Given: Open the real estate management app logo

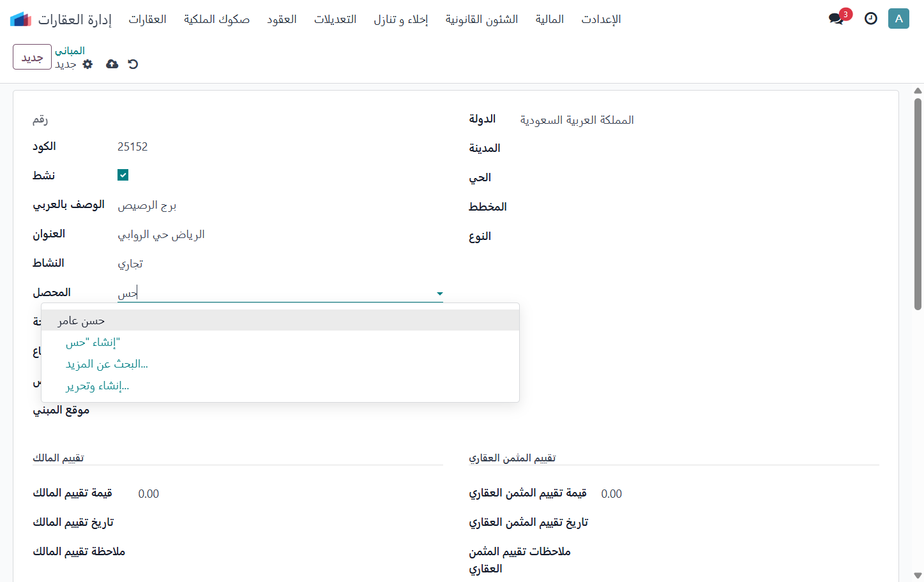Looking at the screenshot, I should pyautogui.click(x=20, y=19).
